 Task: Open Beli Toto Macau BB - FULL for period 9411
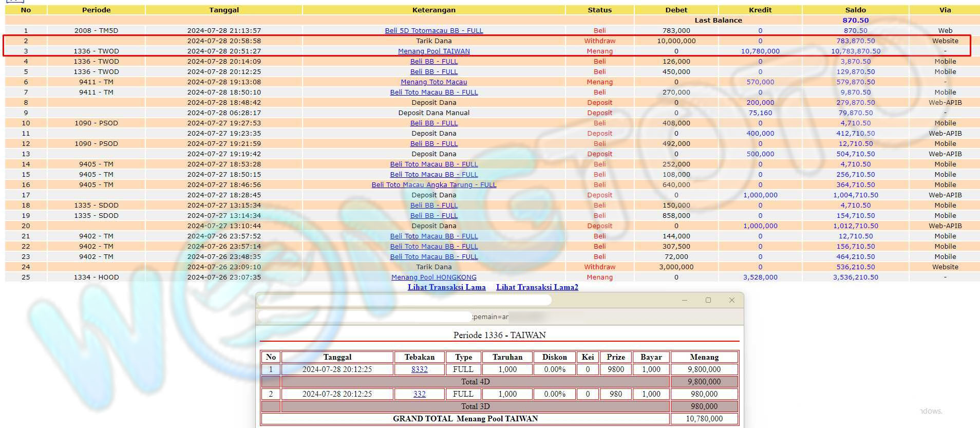pos(434,92)
